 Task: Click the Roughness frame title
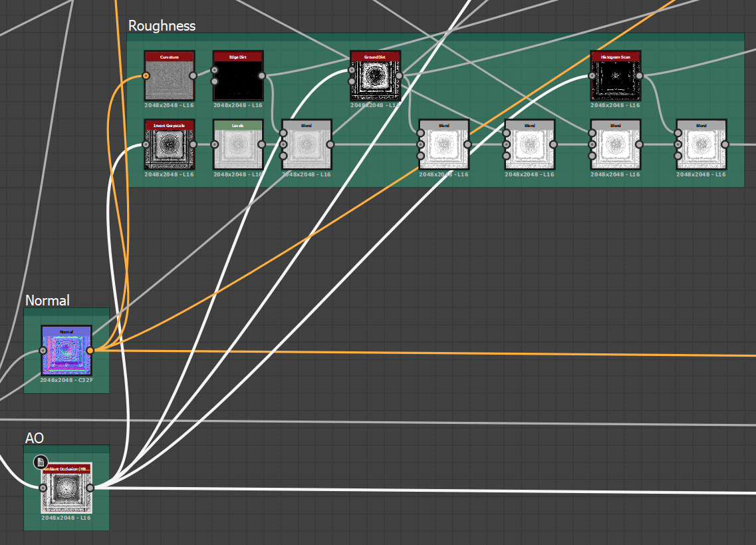(162, 25)
